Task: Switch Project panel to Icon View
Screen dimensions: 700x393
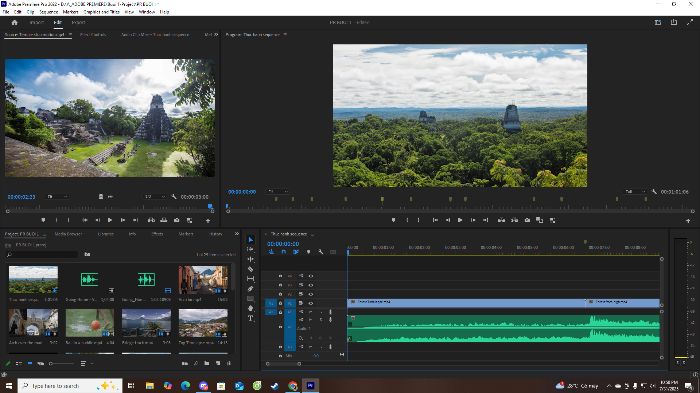Action: click(x=29, y=364)
